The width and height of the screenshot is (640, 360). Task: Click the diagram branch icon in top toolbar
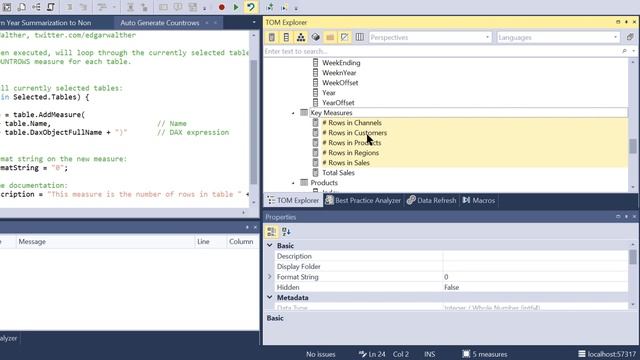click(36, 7)
